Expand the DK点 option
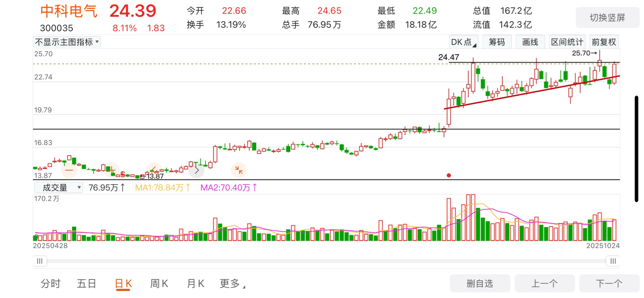 click(463, 42)
